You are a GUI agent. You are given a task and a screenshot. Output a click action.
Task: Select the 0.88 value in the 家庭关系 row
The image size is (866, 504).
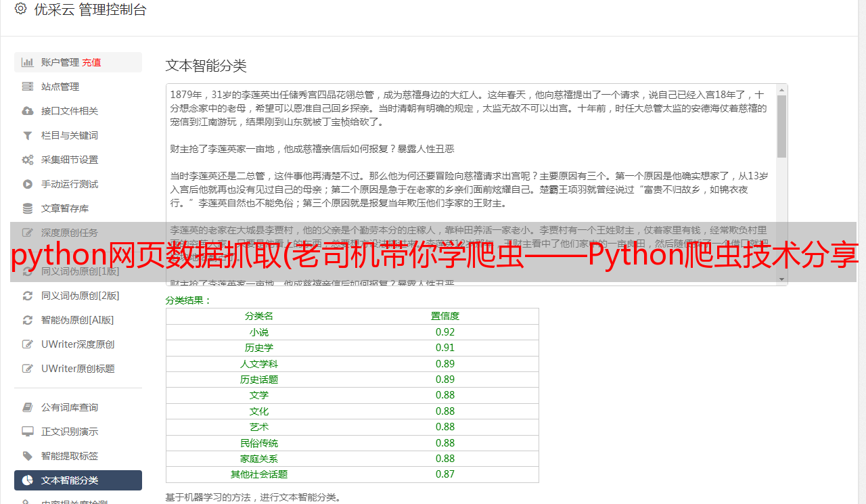(445, 459)
